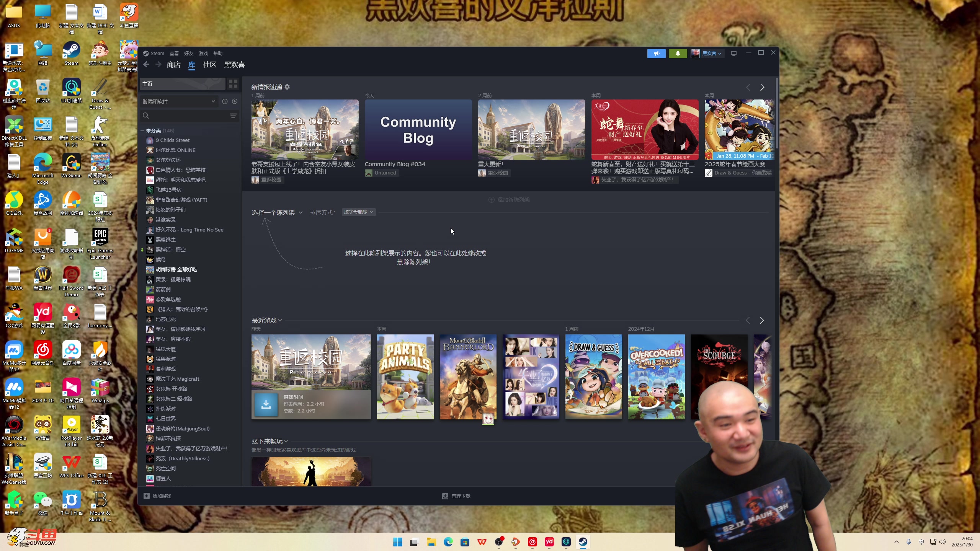Select 雀魂麻将(MahjongSoul) in library
The image size is (980, 551).
click(182, 429)
